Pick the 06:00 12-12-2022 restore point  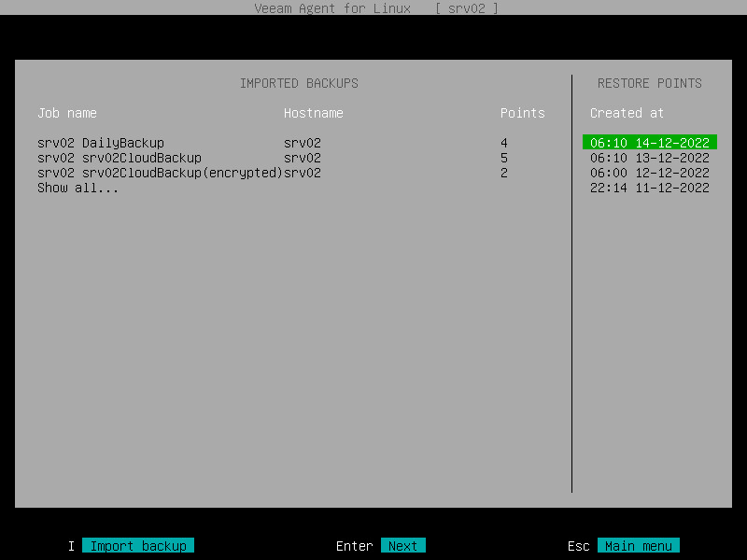tap(650, 173)
